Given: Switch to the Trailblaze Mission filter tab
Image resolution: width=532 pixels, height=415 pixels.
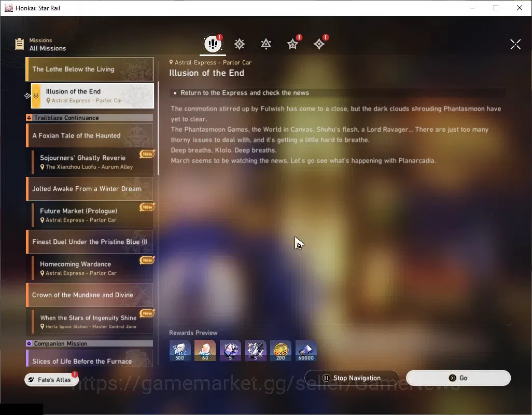Looking at the screenshot, I should 240,44.
